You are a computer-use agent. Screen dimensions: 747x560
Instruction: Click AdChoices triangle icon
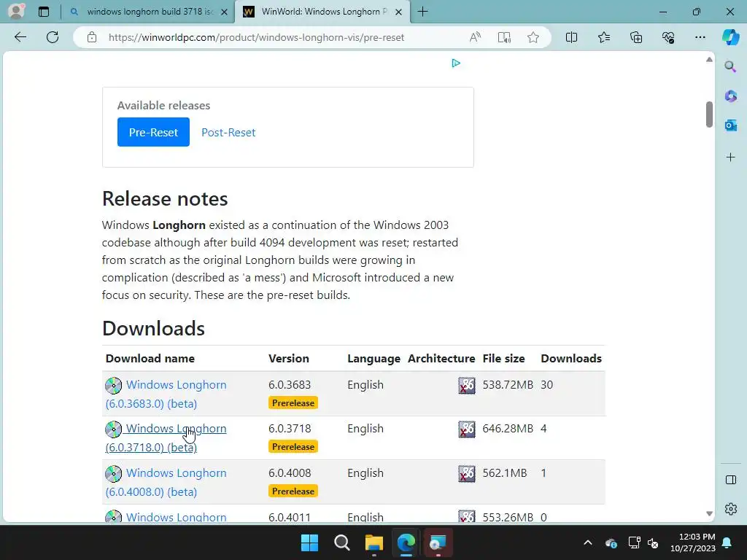[455, 63]
